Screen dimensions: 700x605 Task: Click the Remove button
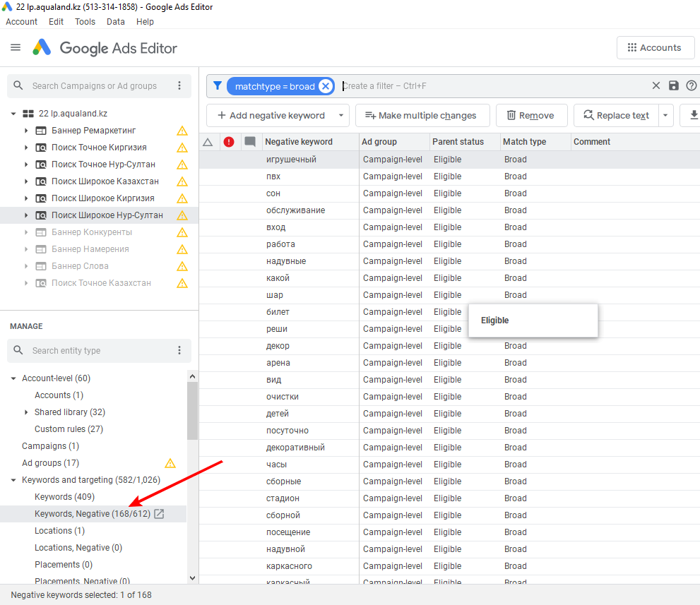(531, 116)
